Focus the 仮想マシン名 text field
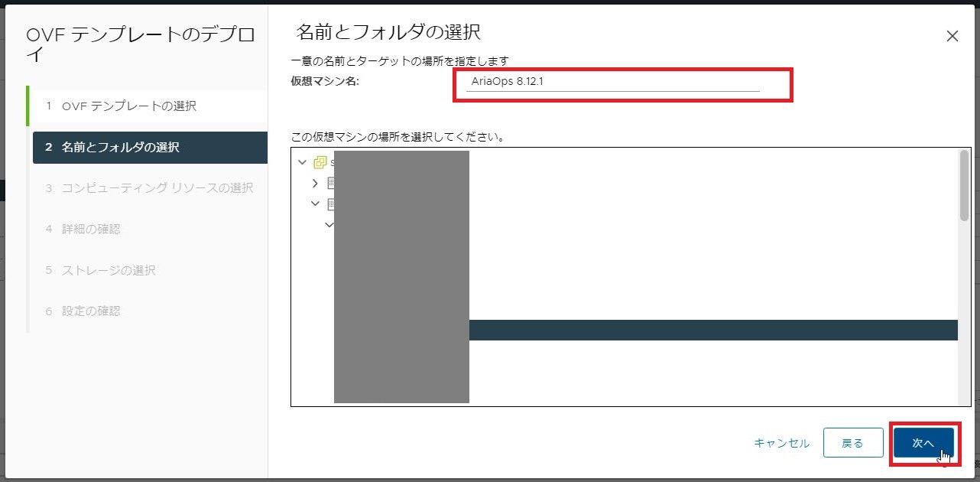The width and height of the screenshot is (980, 482). click(x=613, y=82)
